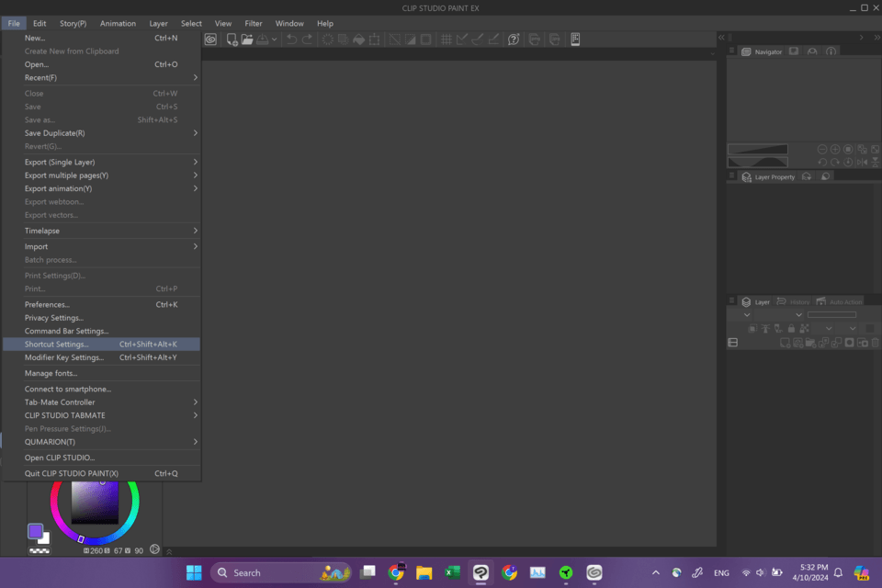Click the Open file folder icon

coord(247,40)
